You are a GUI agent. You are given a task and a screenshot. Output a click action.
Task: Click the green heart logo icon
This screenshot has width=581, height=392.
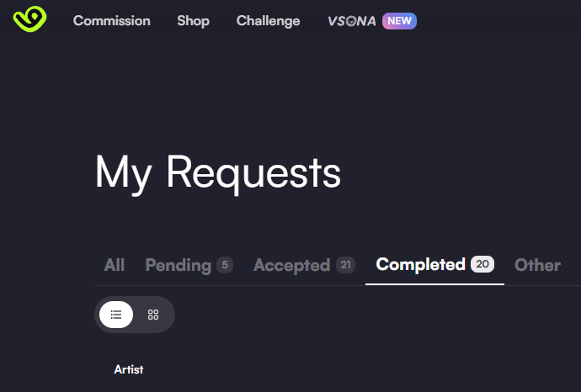pos(29,20)
